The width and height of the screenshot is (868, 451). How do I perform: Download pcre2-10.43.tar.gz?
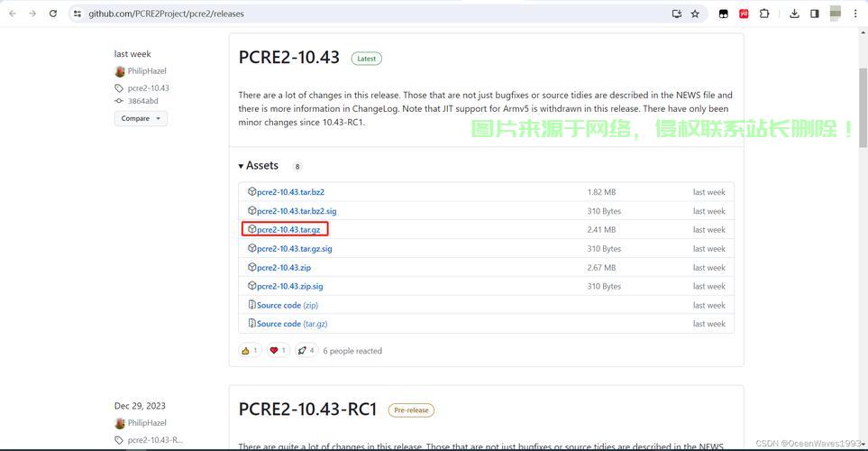pos(288,229)
